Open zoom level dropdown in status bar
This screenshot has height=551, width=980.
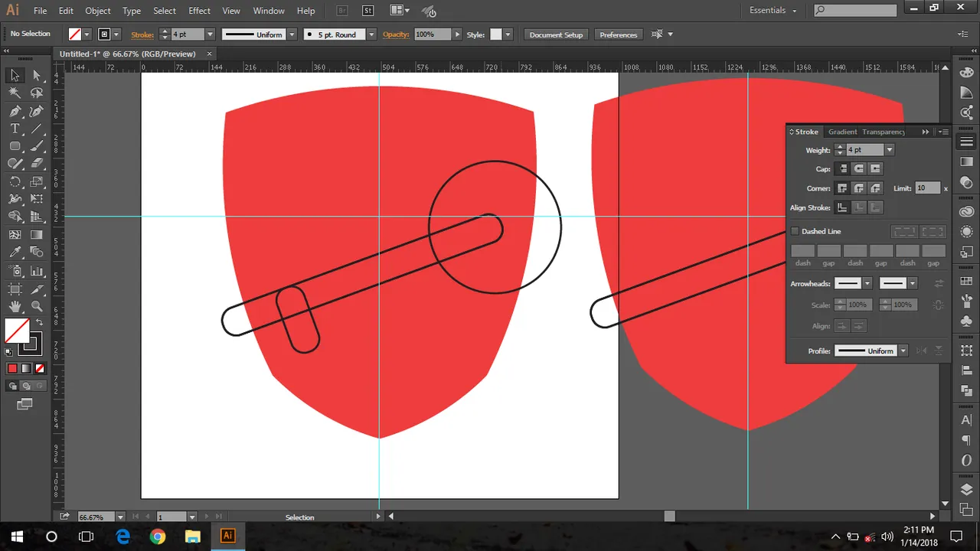tap(120, 517)
